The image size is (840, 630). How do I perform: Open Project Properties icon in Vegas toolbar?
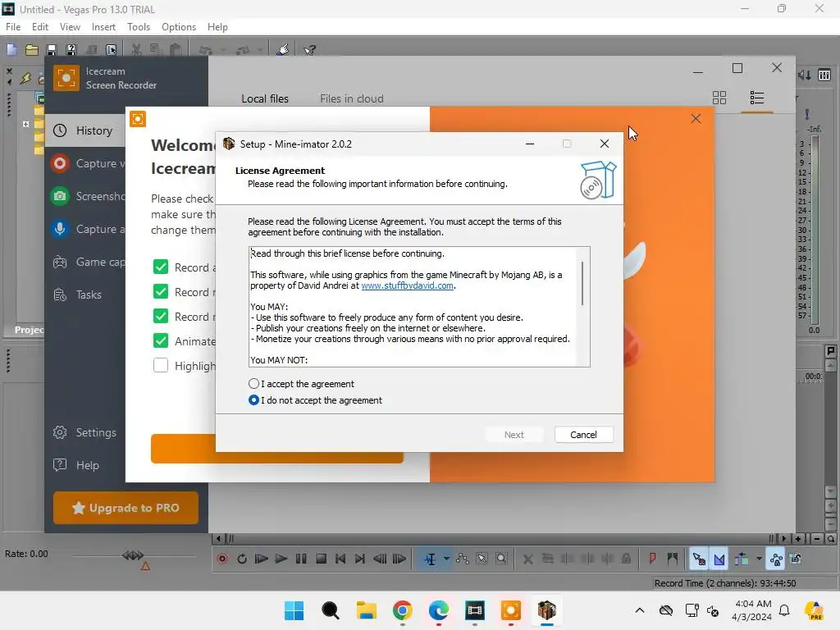coord(111,50)
